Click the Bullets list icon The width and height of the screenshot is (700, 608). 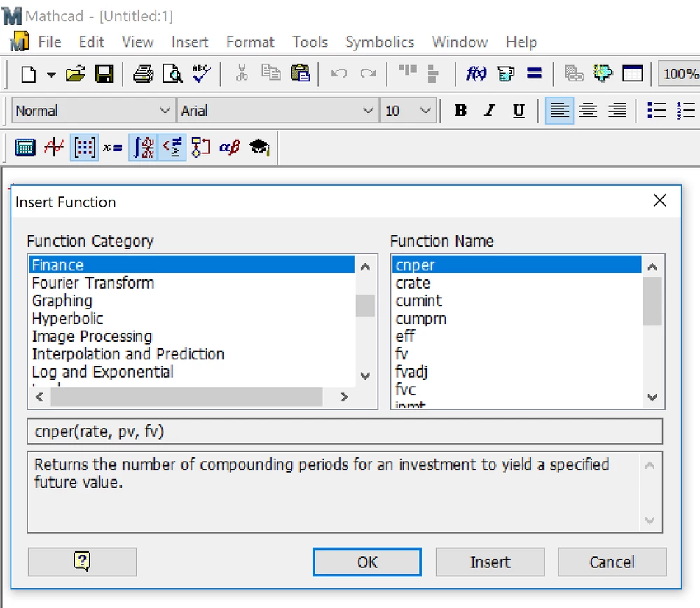click(x=657, y=110)
